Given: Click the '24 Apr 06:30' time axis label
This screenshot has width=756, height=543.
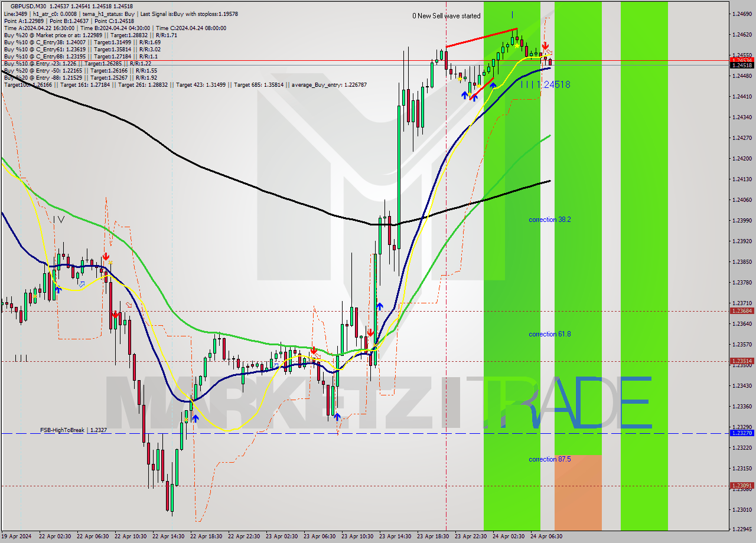Looking at the screenshot, I should pyautogui.click(x=546, y=537).
